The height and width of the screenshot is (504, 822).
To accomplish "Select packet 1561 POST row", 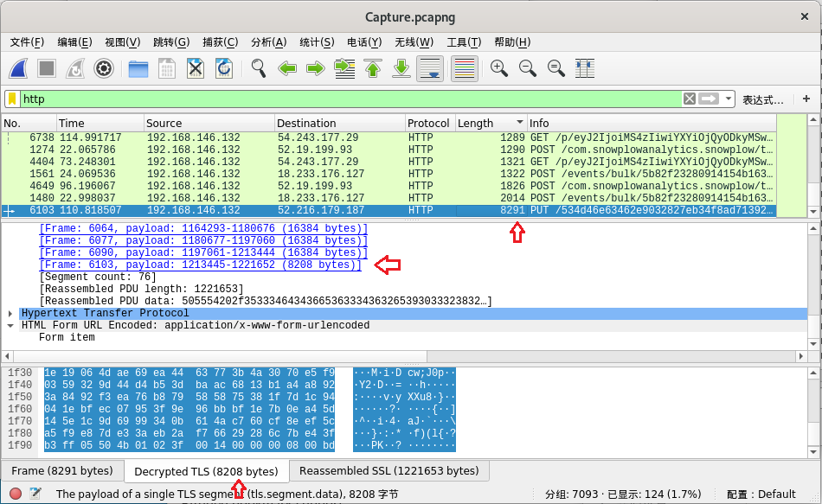I will tap(389, 174).
